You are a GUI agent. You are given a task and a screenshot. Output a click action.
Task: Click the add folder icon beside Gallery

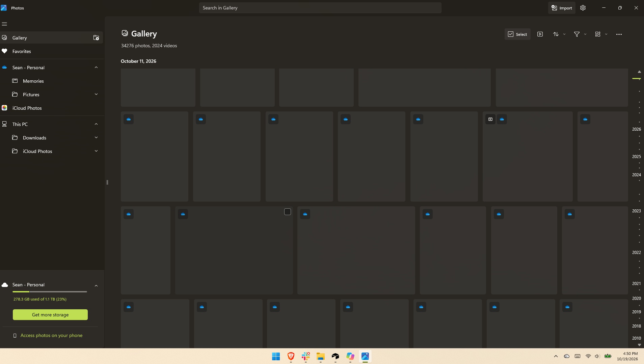point(96,38)
